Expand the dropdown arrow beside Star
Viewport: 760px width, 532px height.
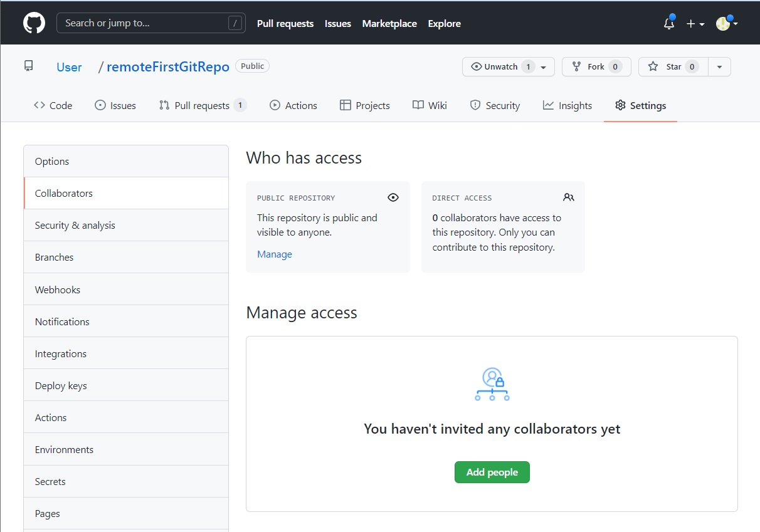point(719,66)
